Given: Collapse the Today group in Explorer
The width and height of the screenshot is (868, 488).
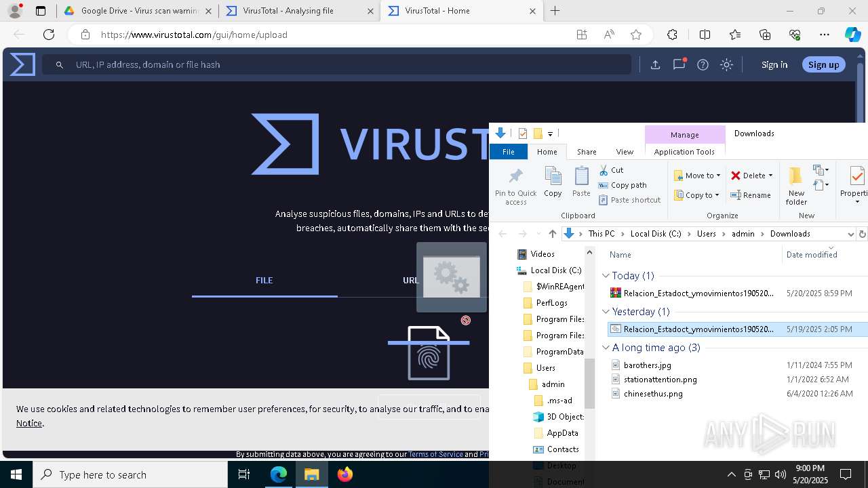Looking at the screenshot, I should point(606,276).
